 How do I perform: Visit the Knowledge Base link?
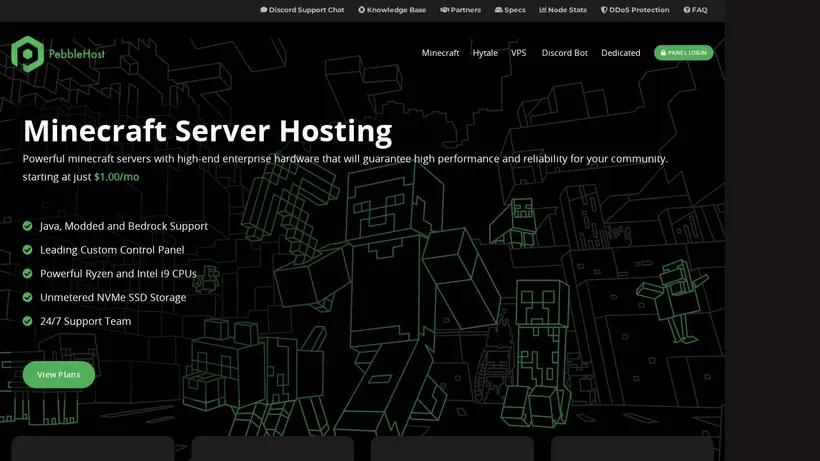click(392, 10)
